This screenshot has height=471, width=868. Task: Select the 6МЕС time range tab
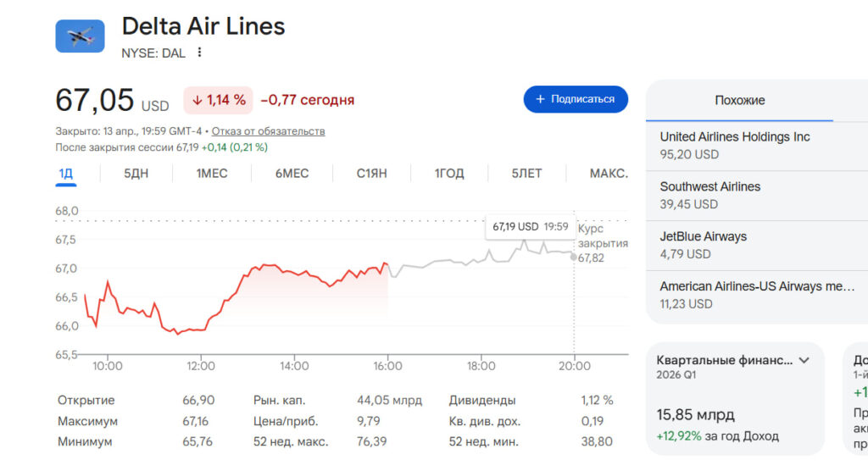click(x=292, y=174)
